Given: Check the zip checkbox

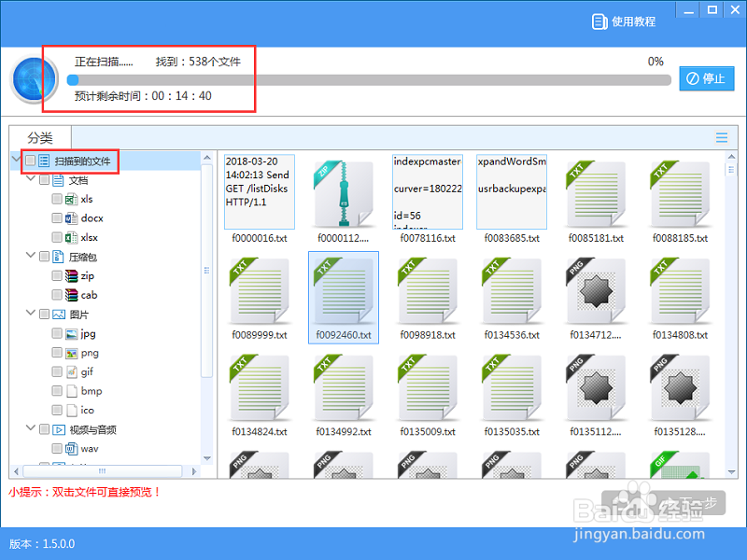Looking at the screenshot, I should [57, 275].
